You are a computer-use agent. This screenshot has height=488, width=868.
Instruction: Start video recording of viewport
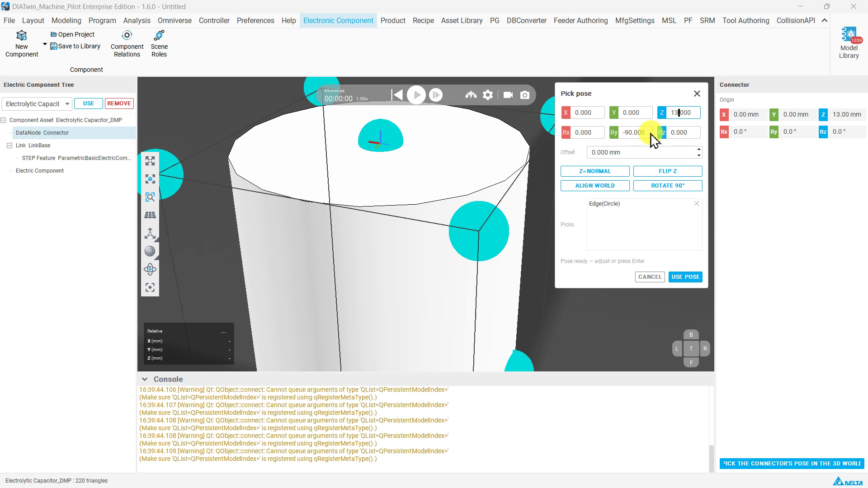[x=508, y=95]
